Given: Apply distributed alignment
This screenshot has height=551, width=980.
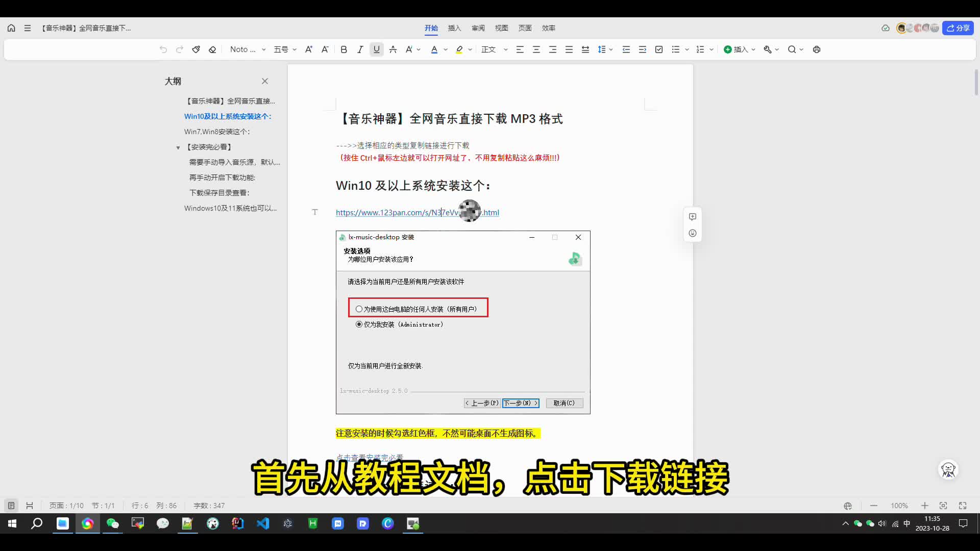Looking at the screenshot, I should click(585, 49).
